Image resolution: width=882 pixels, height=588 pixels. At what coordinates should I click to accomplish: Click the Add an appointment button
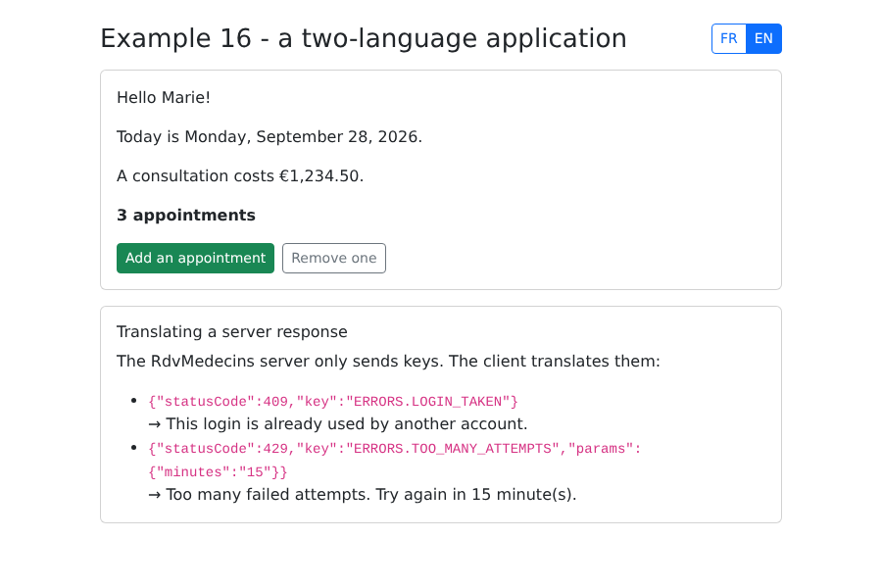coord(195,259)
